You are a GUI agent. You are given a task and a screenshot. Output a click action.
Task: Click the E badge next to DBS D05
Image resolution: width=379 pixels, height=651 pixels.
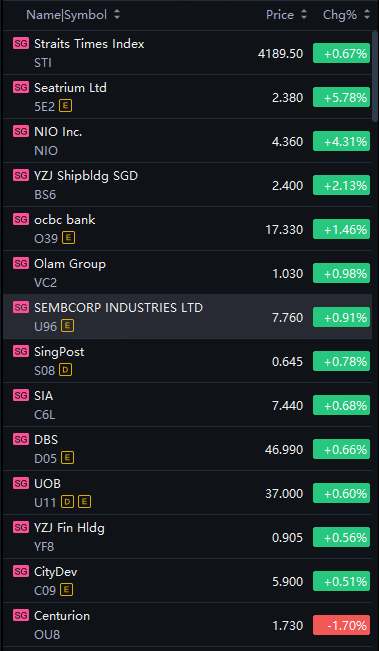click(x=68, y=458)
